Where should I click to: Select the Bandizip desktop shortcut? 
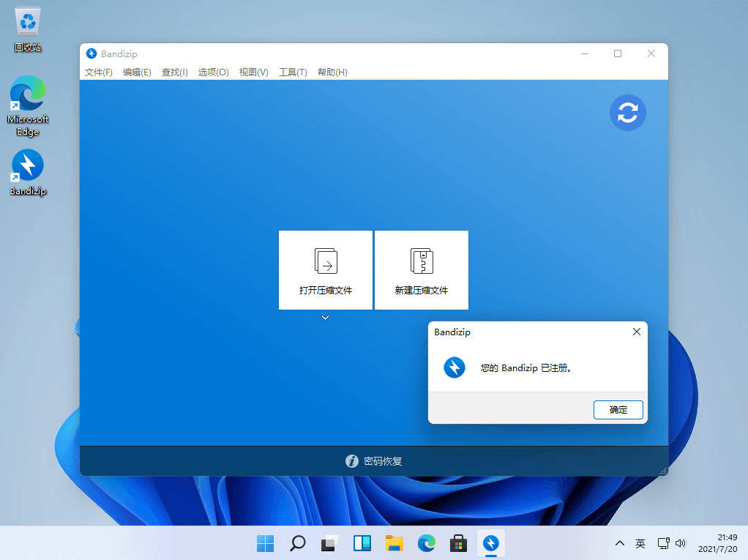point(28,173)
